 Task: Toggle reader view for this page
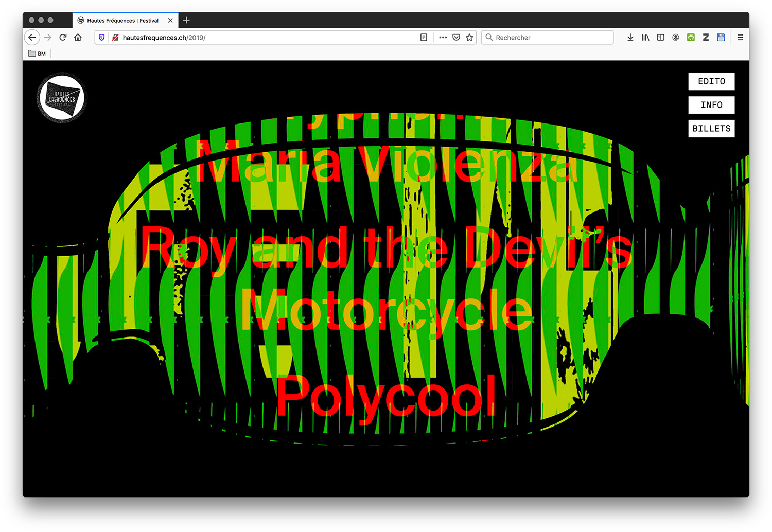pyautogui.click(x=424, y=38)
